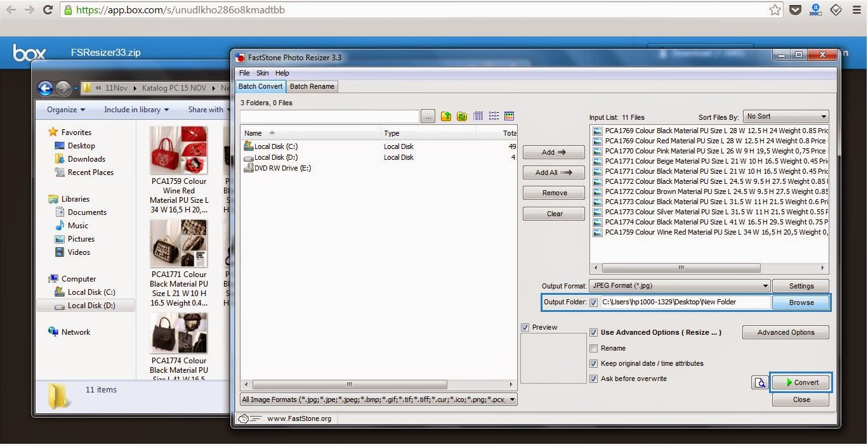Click the browser reload icon
This screenshot has width=868, height=447.
point(48,10)
